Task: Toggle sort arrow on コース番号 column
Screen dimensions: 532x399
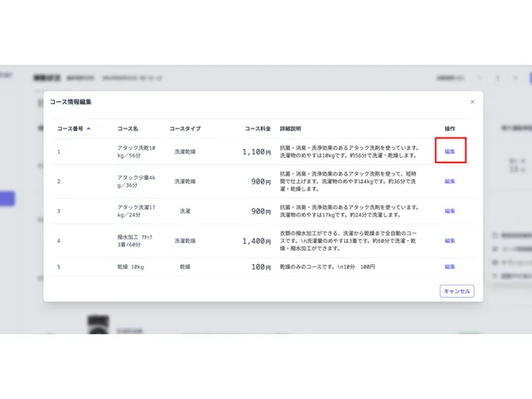Action: tap(88, 129)
